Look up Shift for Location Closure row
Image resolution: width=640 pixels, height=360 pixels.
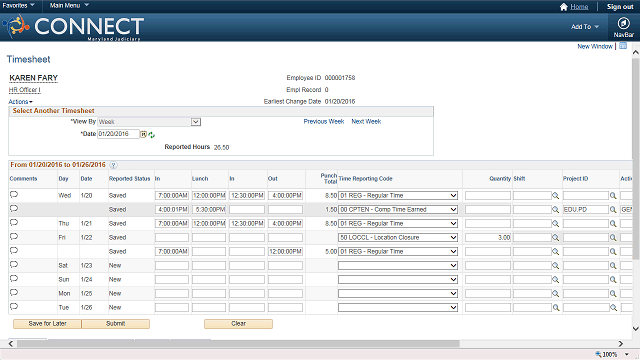point(556,238)
